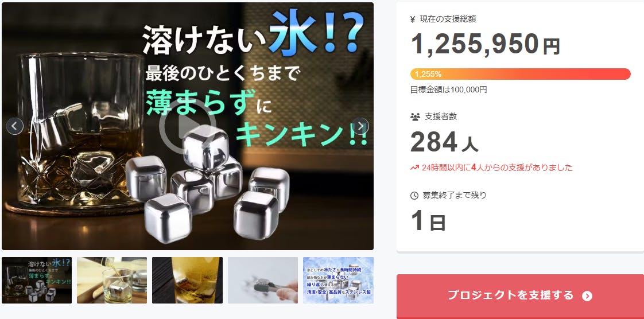Click the arrow icon in プロジェクトを支援する button

pos(587,296)
